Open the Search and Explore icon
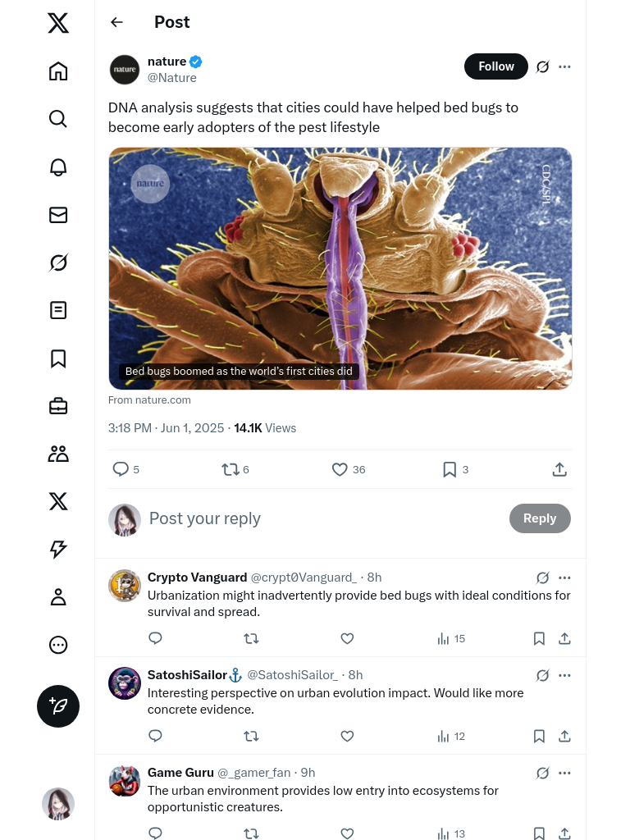 click(58, 119)
